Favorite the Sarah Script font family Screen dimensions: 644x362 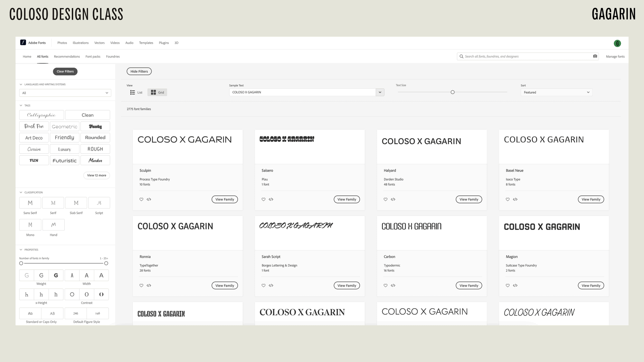(x=263, y=285)
